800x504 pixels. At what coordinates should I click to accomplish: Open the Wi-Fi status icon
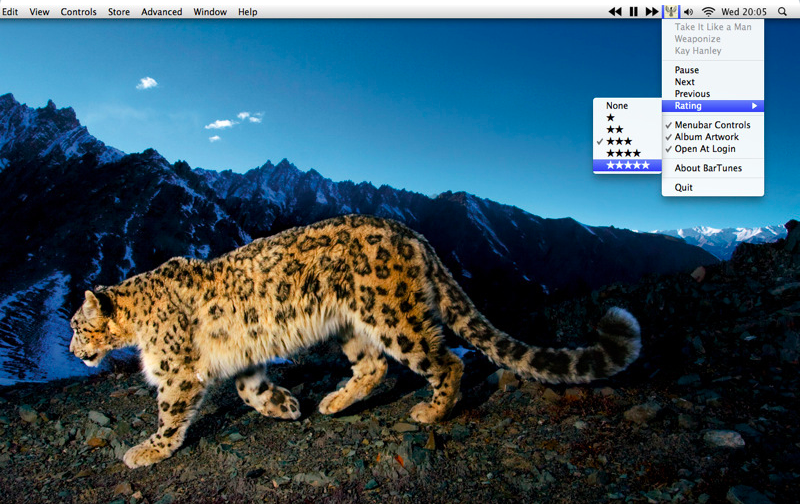(708, 11)
